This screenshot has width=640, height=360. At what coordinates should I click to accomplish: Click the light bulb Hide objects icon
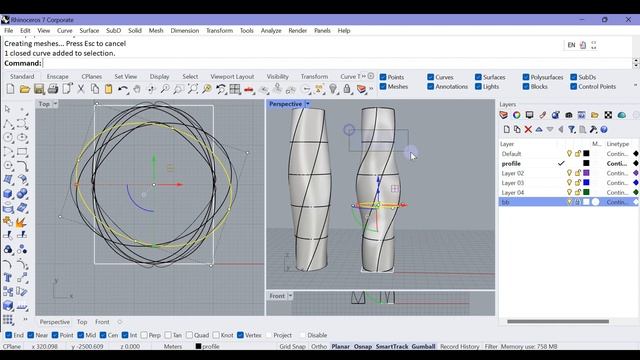tap(333, 89)
